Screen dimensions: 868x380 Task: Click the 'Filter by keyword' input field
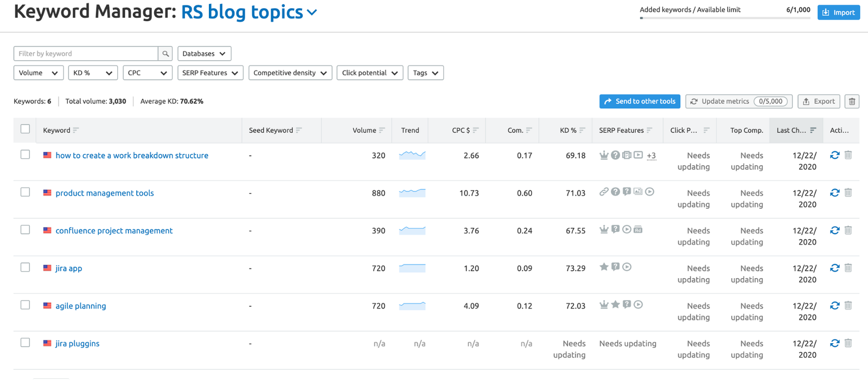coord(86,54)
